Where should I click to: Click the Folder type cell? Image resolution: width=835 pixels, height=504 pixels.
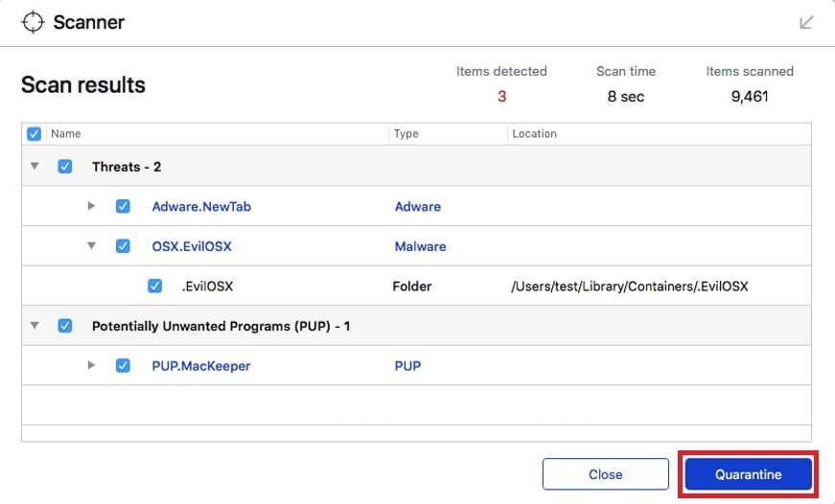[411, 286]
